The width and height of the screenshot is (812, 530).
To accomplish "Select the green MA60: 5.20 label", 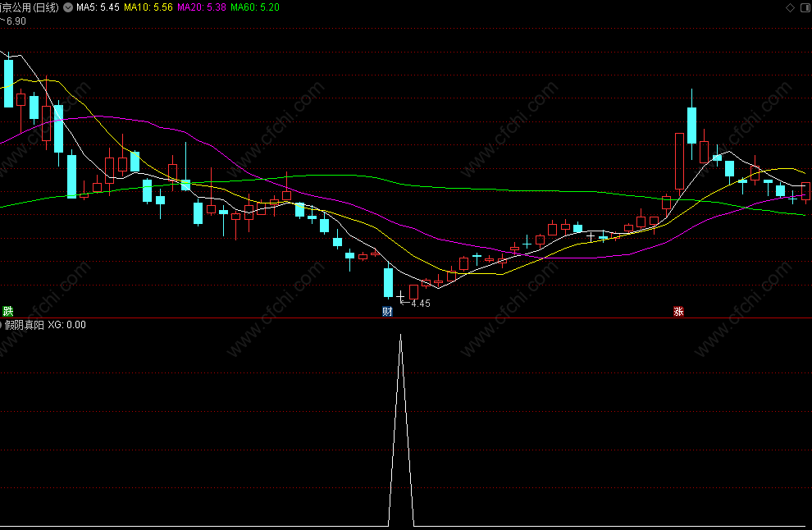I will pos(255,7).
